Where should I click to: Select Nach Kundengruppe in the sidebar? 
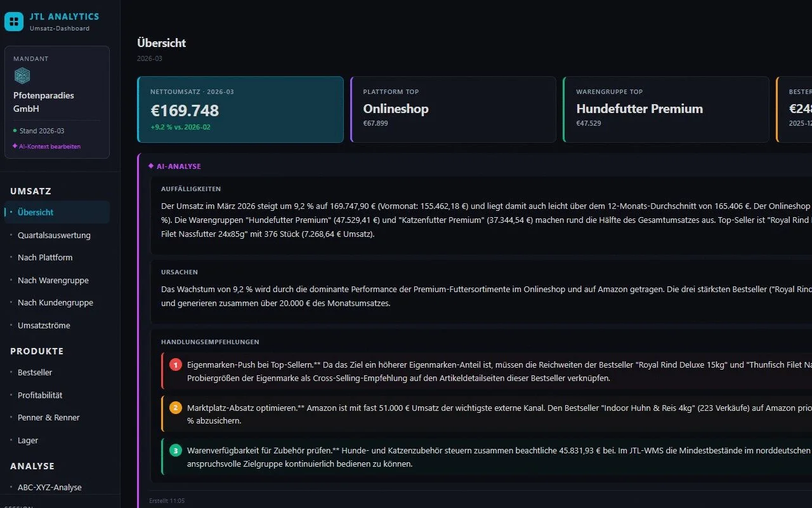click(x=55, y=302)
